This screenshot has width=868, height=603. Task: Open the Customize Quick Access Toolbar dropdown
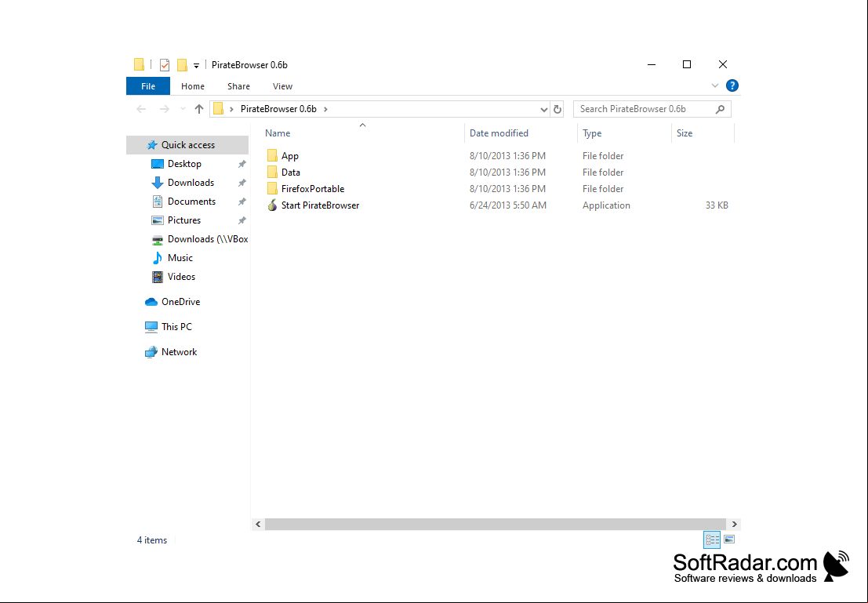coord(196,66)
